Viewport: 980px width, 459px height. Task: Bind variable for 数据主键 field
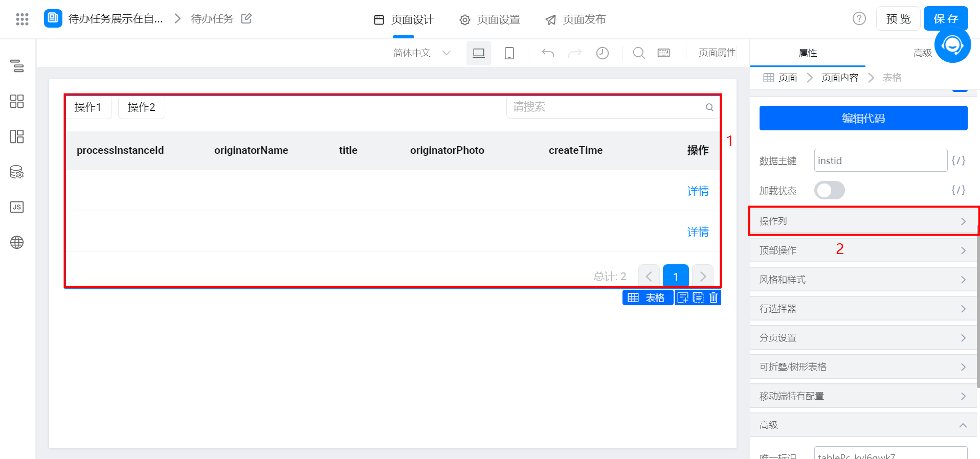(959, 160)
